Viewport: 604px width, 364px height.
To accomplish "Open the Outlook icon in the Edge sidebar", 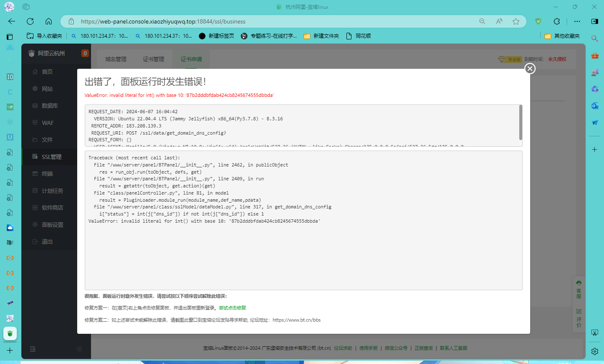I will (595, 106).
